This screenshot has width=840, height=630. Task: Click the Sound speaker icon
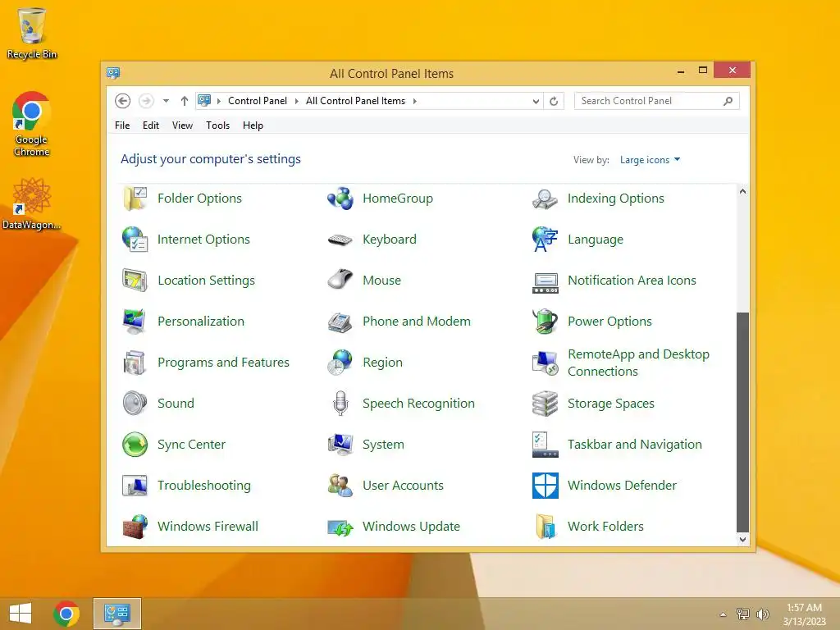(135, 404)
